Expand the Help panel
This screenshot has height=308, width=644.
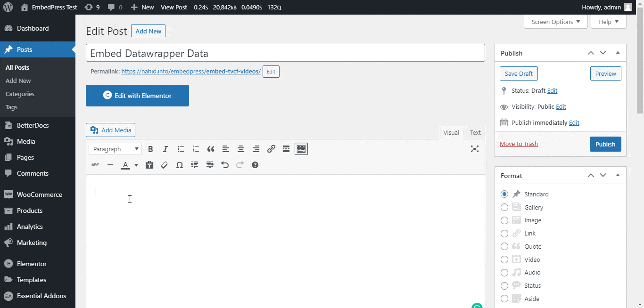(609, 22)
